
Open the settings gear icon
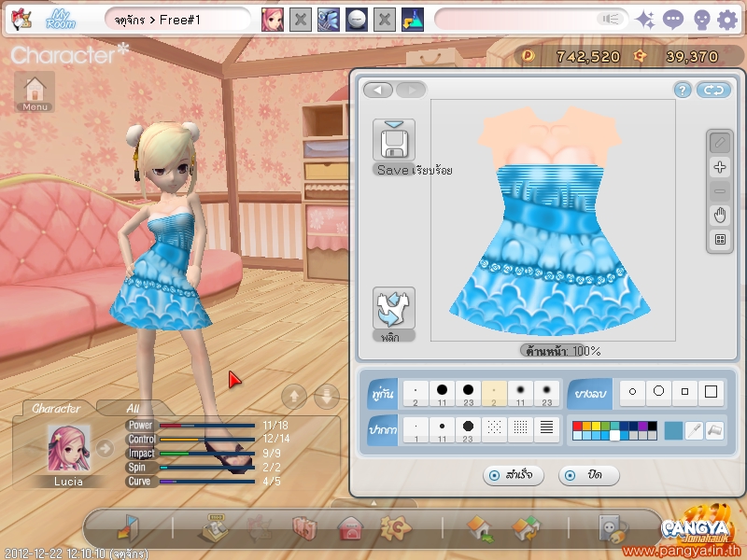[727, 20]
